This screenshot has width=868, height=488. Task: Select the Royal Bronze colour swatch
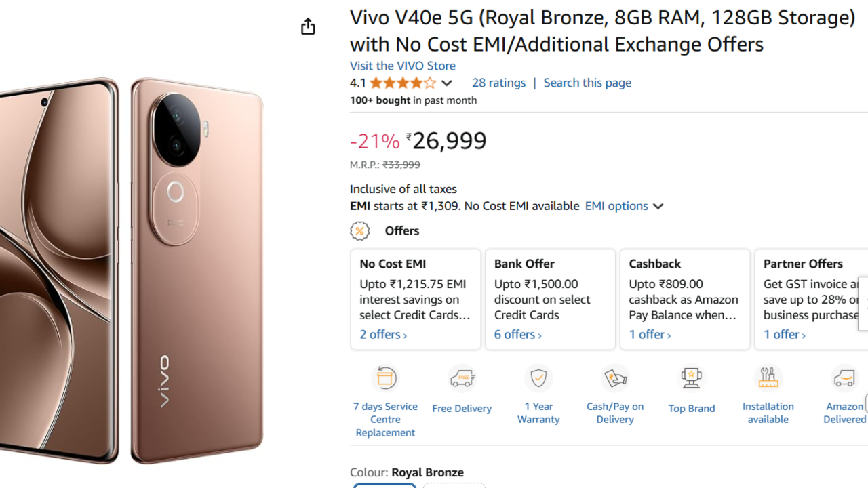point(384,486)
